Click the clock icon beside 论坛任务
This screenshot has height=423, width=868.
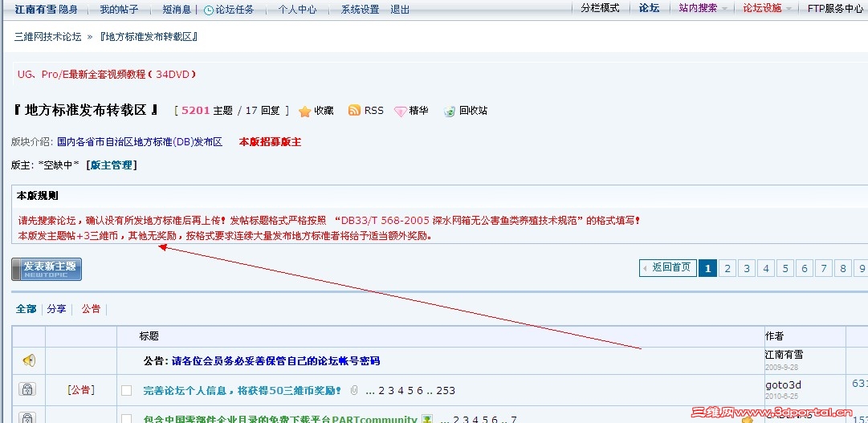pos(209,10)
